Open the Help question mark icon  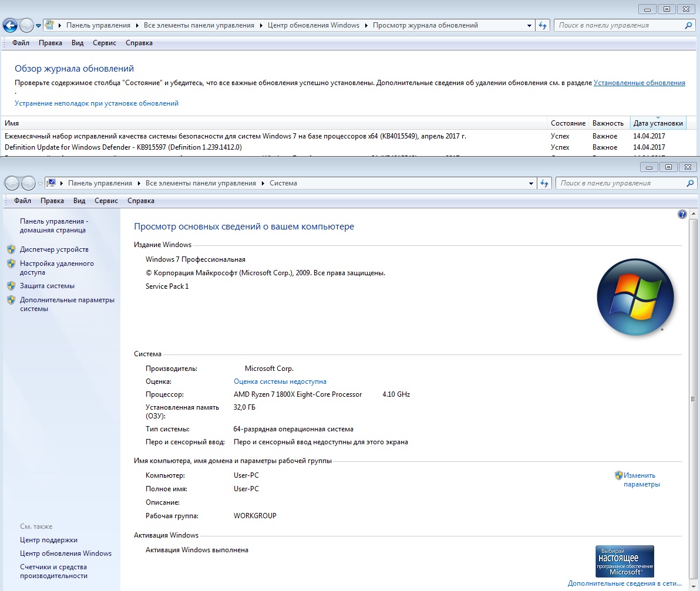(x=682, y=214)
